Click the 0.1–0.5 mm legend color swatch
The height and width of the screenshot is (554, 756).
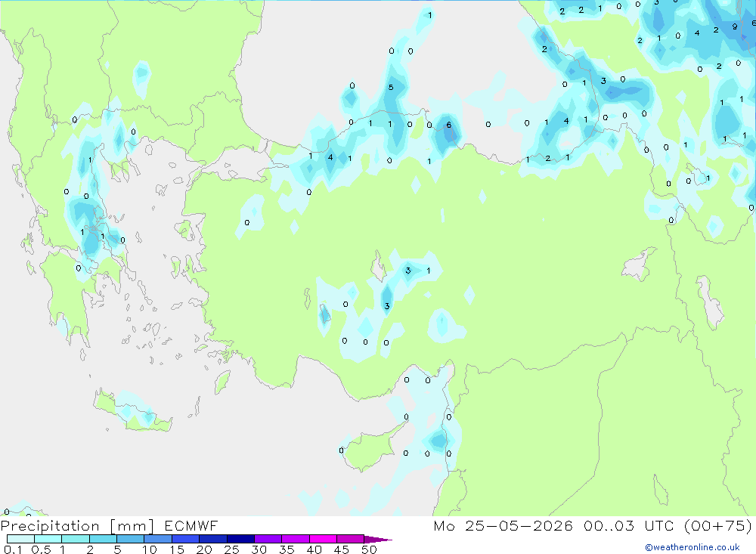click(20, 539)
